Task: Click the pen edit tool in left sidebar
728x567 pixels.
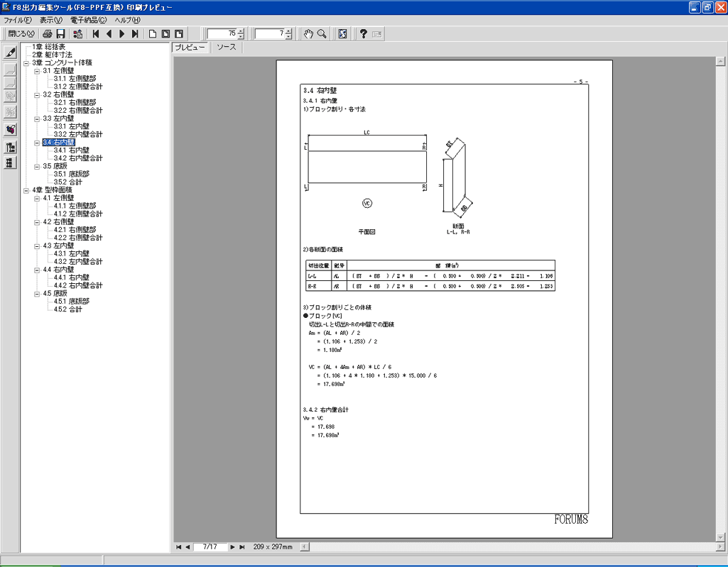Action: tap(10, 52)
